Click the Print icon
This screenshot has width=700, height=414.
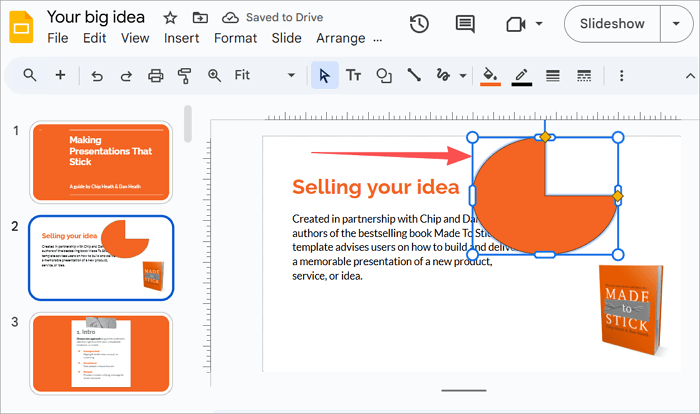click(x=155, y=75)
